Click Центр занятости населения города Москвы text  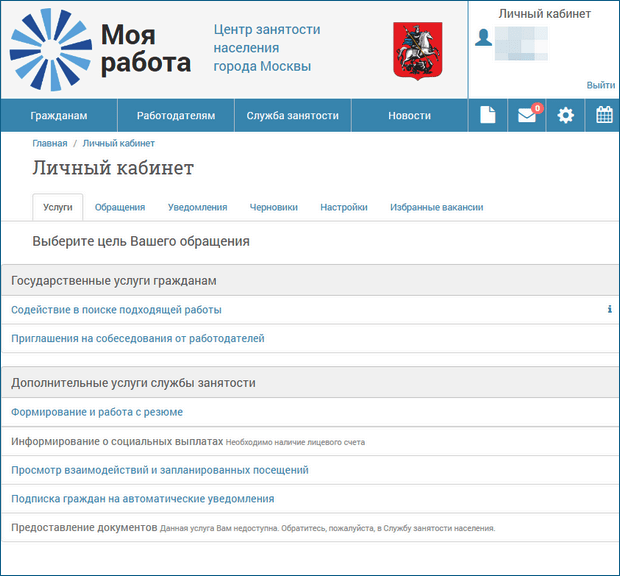[x=267, y=48]
